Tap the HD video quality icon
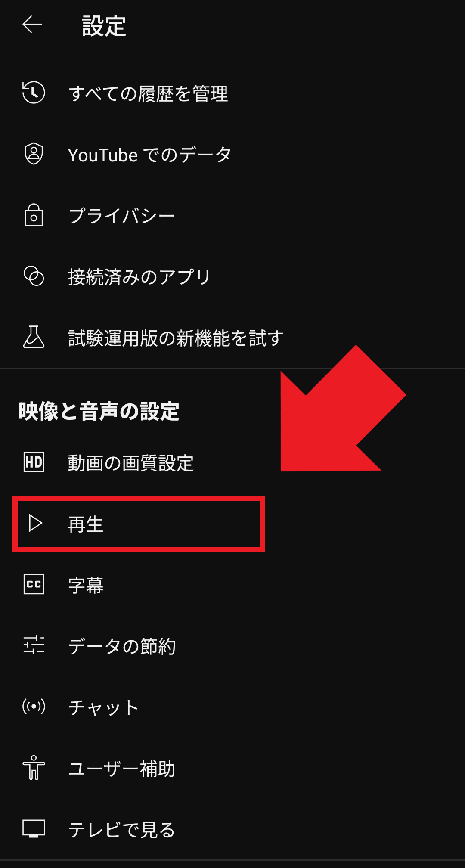Viewport: 465px width, 868px height. click(34, 462)
